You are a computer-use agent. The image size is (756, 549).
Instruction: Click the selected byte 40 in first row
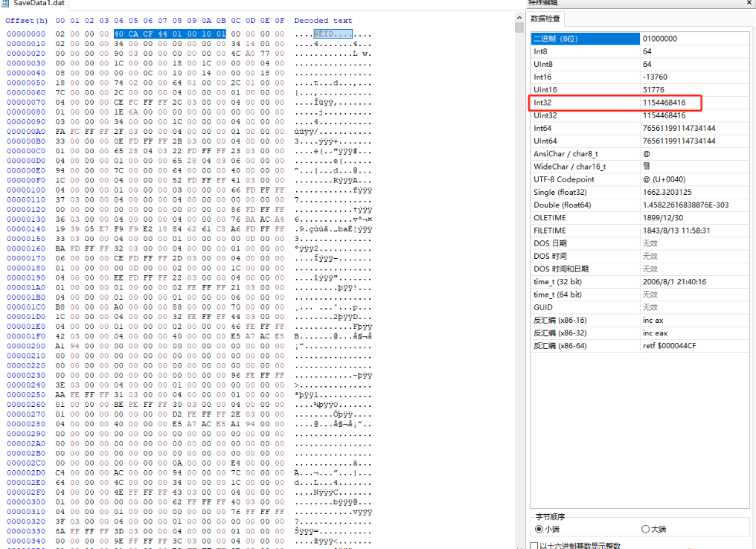(118, 34)
